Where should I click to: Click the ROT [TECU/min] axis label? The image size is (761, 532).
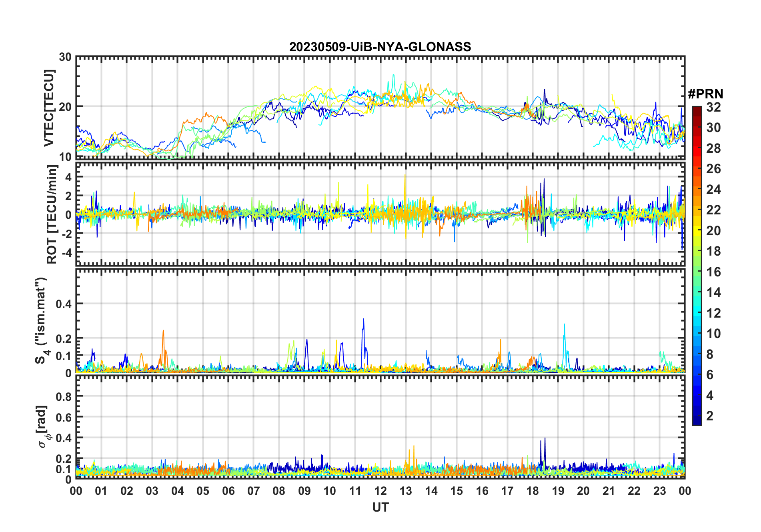pyautogui.click(x=52, y=214)
